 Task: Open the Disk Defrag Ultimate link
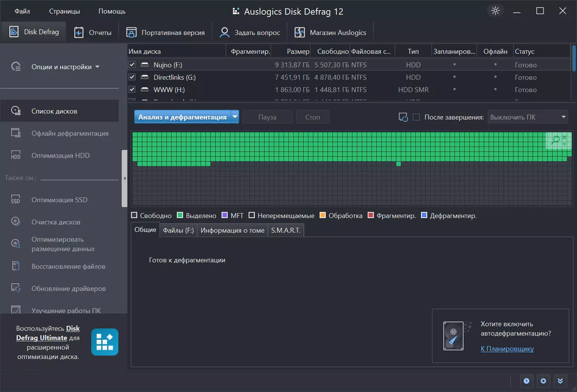[x=48, y=333]
